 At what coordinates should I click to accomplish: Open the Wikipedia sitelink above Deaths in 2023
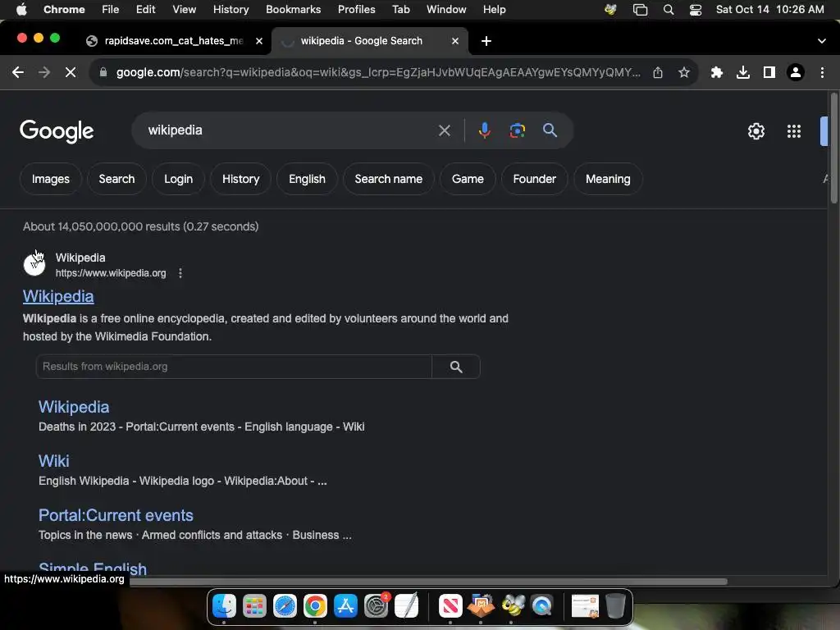(74, 407)
